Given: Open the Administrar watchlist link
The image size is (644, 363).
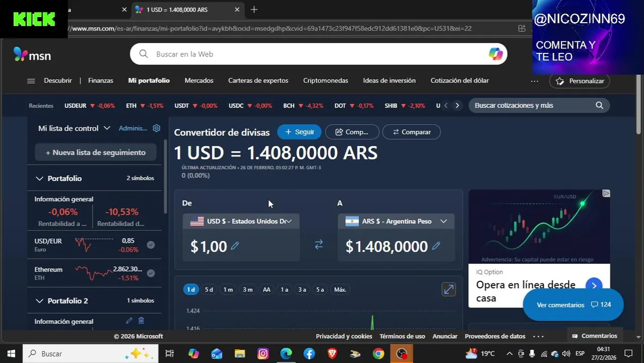Looking at the screenshot, I should pos(133,128).
